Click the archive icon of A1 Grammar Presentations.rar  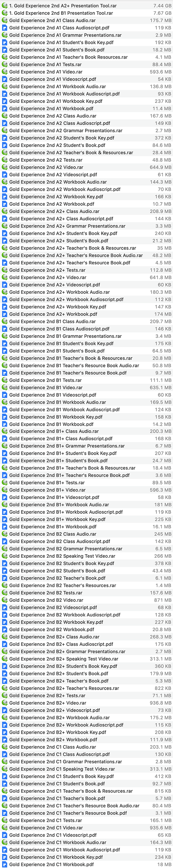pos(4,35)
